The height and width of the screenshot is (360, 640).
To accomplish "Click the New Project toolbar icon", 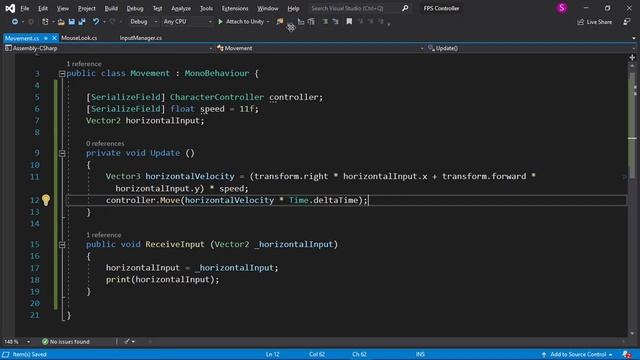I will (45, 22).
